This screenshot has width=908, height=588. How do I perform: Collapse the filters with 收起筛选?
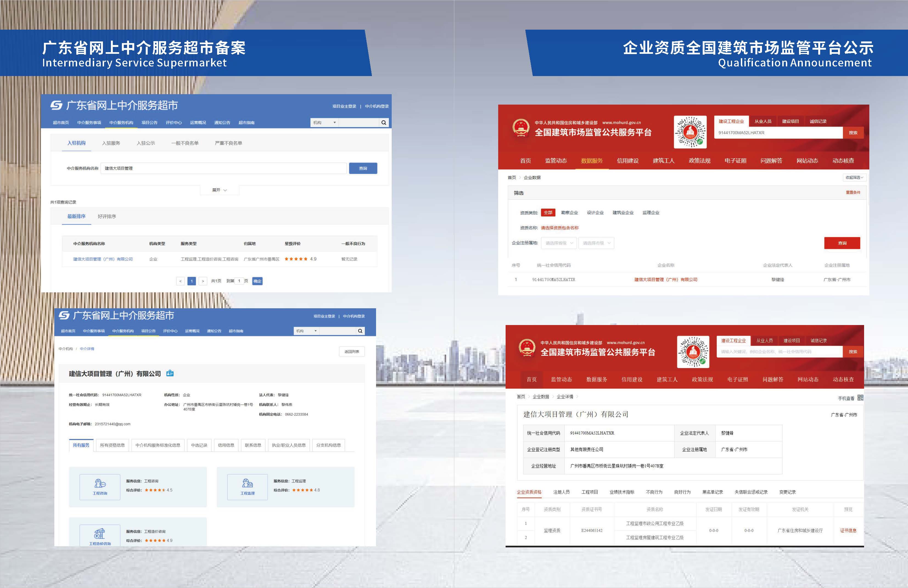[x=854, y=177]
